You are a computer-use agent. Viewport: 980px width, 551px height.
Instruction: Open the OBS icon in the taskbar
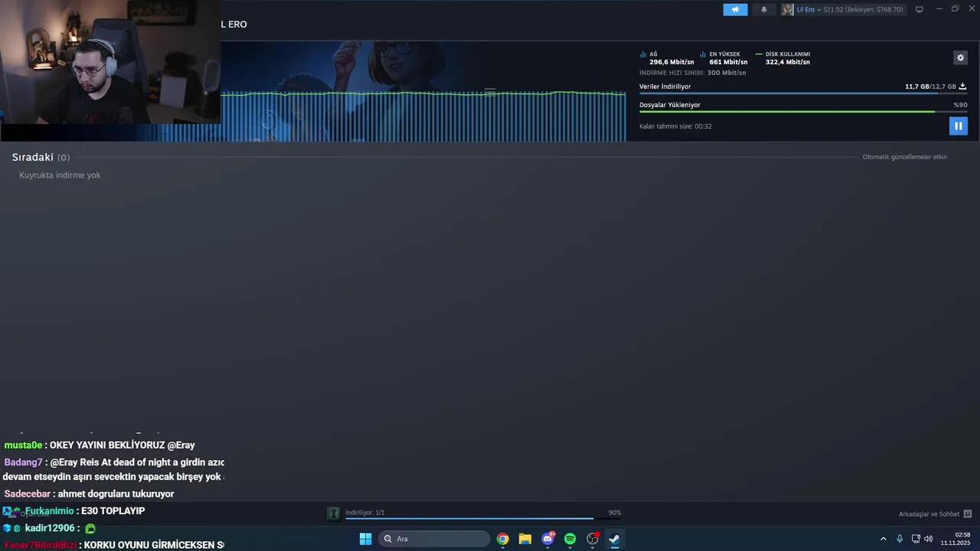[593, 539]
